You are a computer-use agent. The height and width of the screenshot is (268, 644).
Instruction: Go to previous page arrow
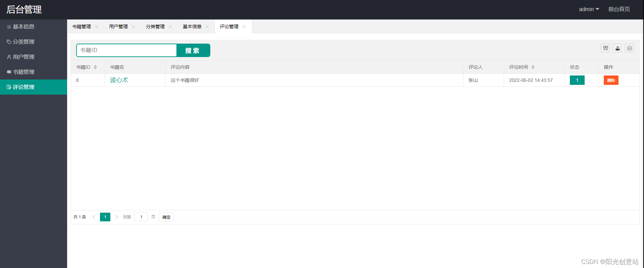click(94, 217)
